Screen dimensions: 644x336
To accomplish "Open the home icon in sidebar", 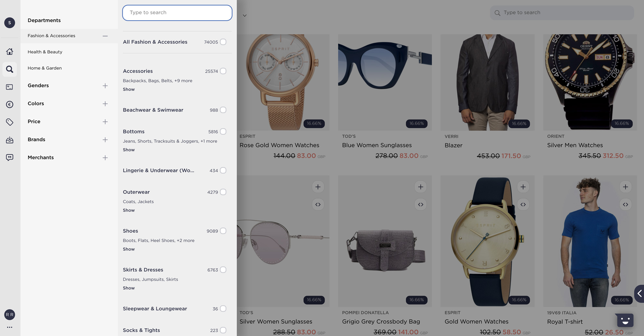I will [10, 51].
